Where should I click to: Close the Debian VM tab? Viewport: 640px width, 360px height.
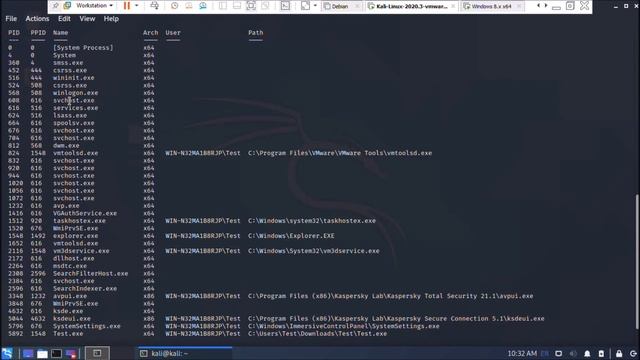coord(357,6)
